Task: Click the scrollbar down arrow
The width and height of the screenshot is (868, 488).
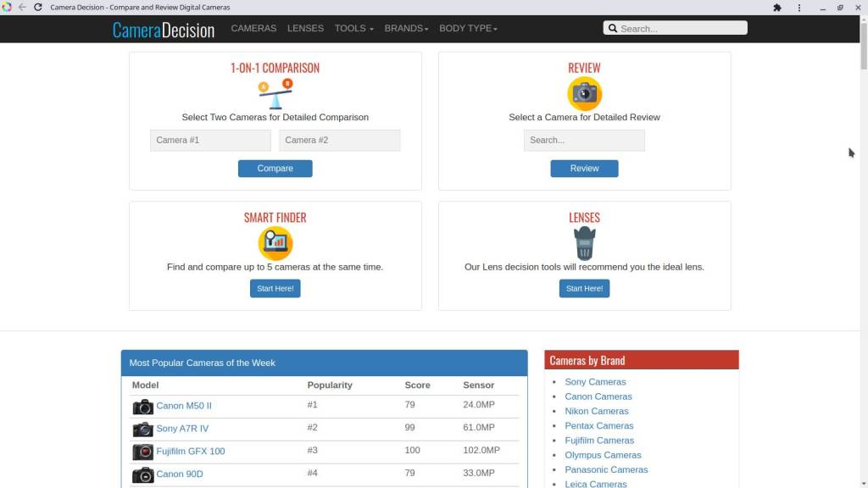Action: pyautogui.click(x=864, y=484)
